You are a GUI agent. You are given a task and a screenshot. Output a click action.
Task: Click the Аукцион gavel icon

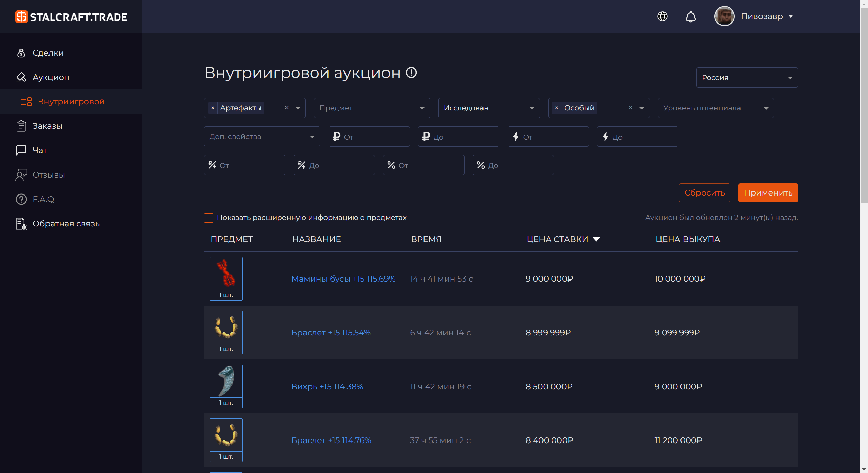tap(21, 77)
